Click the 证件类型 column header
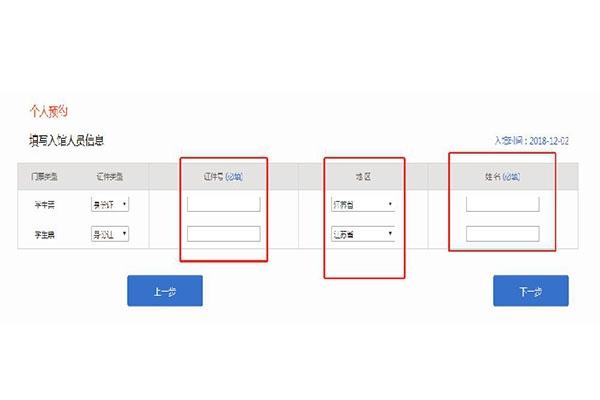 (109, 177)
